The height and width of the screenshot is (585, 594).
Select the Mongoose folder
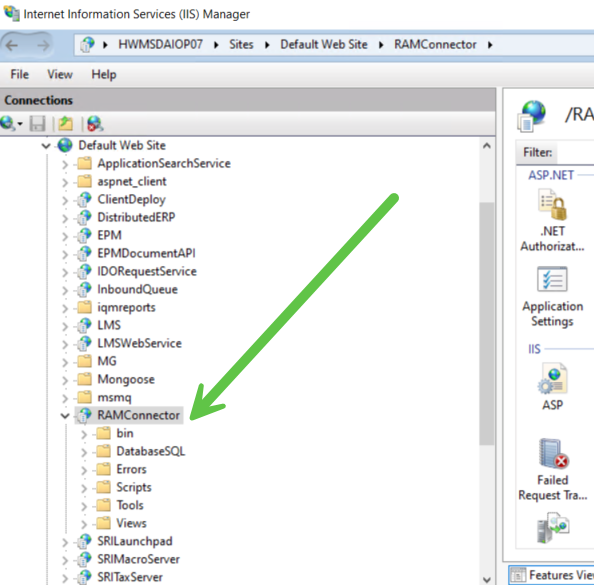pyautogui.click(x=126, y=379)
